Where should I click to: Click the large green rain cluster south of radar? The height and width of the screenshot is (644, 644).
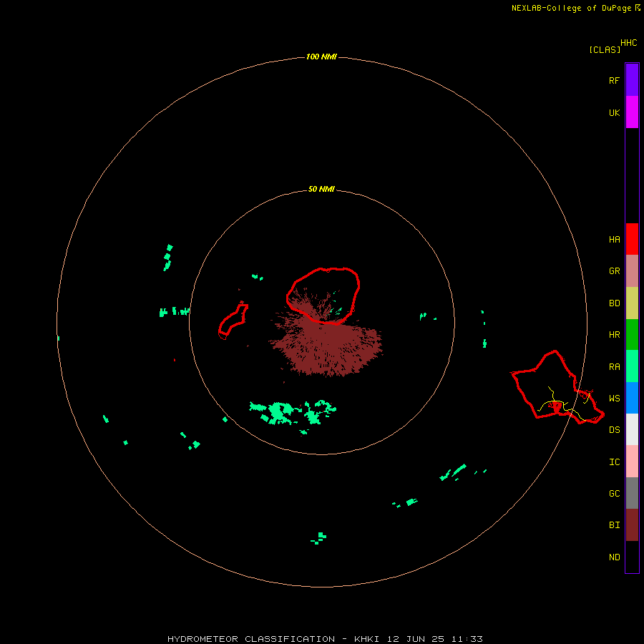coord(293,413)
